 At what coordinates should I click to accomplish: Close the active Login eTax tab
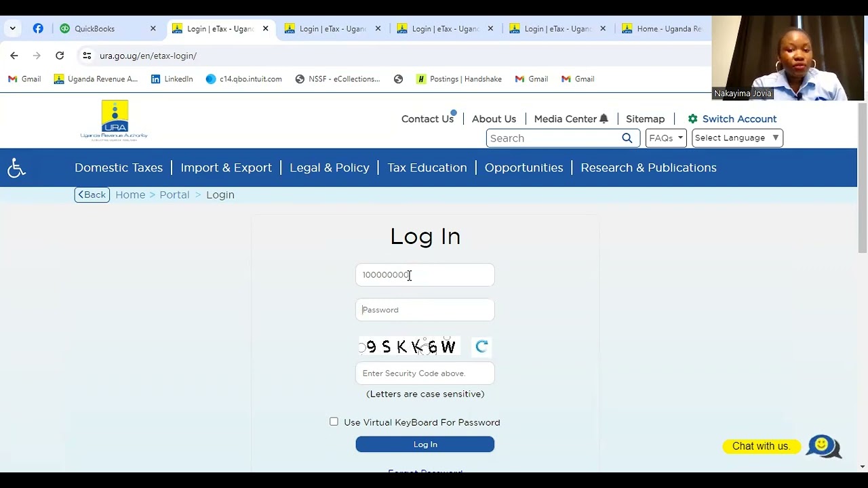265,28
